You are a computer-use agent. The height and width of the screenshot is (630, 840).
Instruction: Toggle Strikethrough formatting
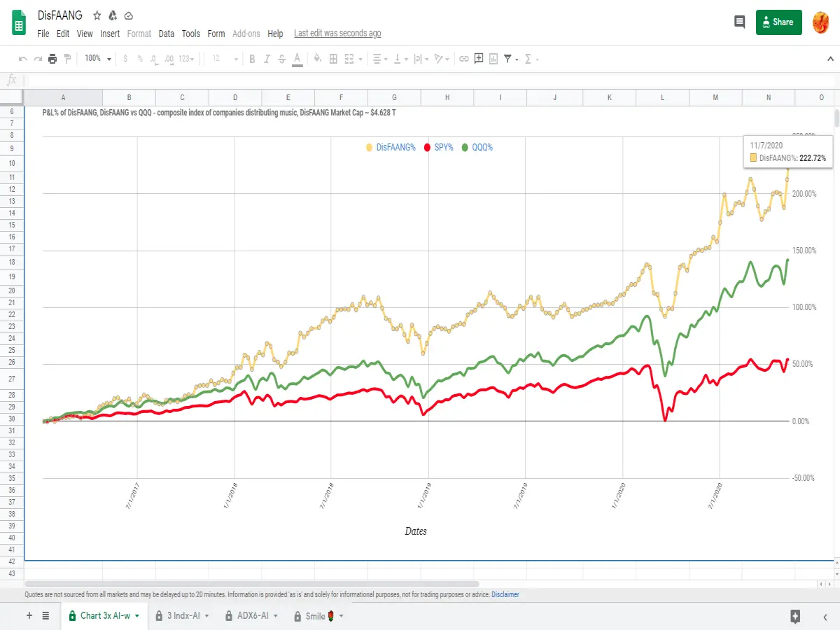click(281, 59)
